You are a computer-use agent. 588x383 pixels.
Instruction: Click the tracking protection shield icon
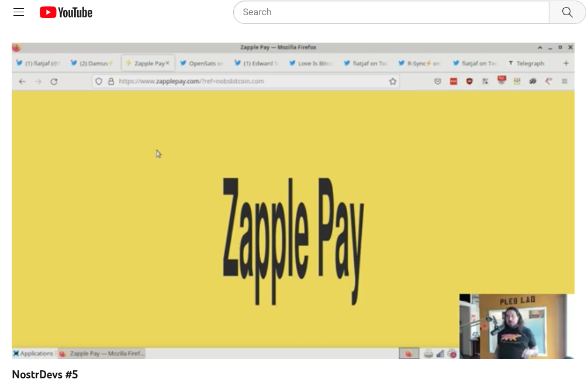[99, 81]
